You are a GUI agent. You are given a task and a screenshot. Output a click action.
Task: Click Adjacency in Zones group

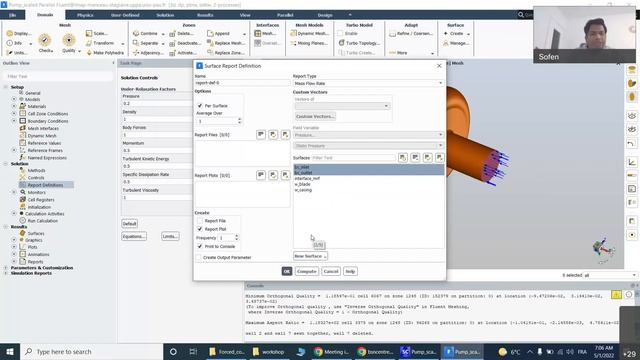pyautogui.click(x=148, y=53)
